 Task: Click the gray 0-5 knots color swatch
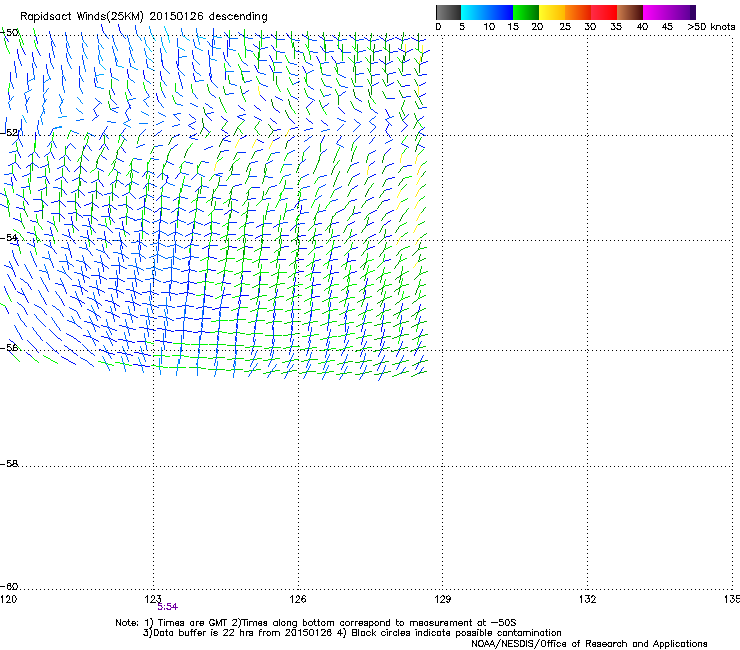[448, 12]
